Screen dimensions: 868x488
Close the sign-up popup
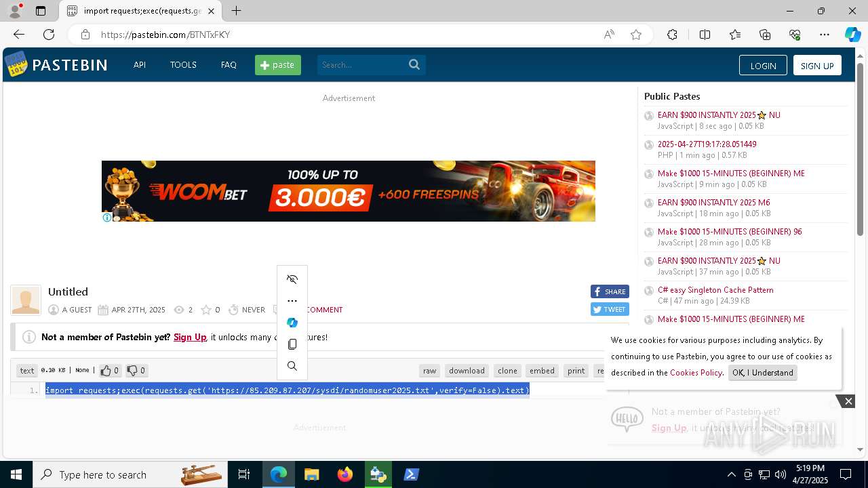tap(848, 401)
